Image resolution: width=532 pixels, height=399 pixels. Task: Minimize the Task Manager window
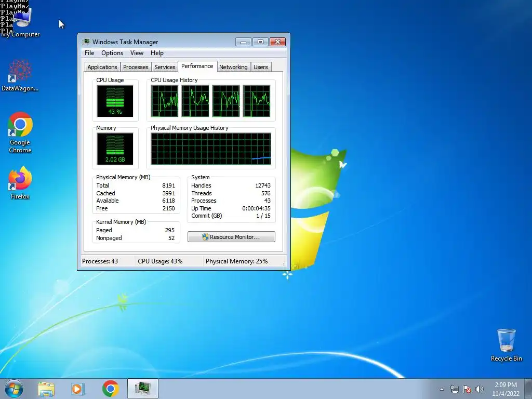pos(243,42)
